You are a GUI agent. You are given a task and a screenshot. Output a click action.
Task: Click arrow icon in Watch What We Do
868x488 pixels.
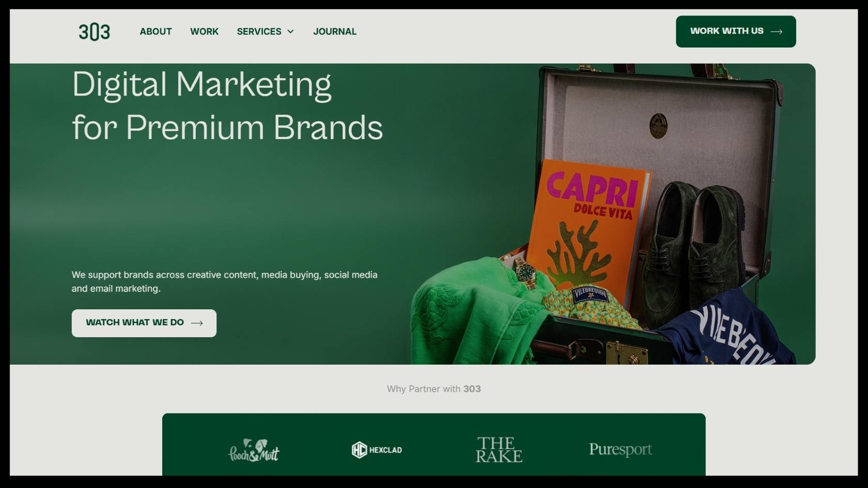(x=197, y=323)
